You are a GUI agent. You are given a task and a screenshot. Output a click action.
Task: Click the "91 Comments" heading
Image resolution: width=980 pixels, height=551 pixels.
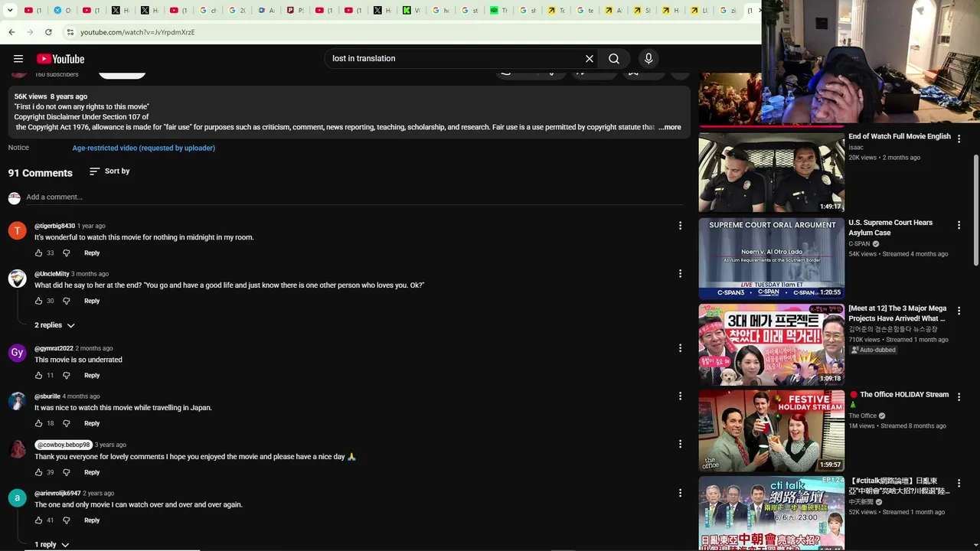[x=41, y=173]
